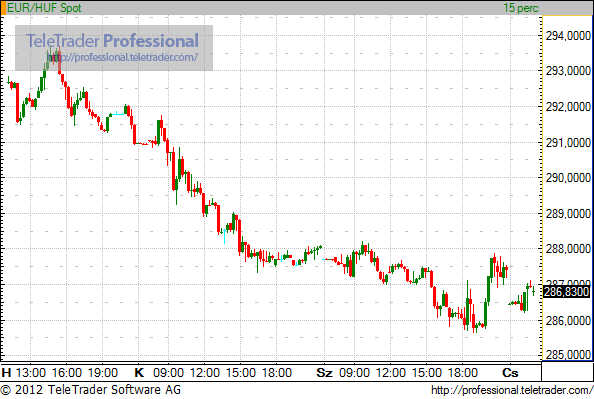Click the orange marker beside EUR/HUF Spot

(3, 8)
